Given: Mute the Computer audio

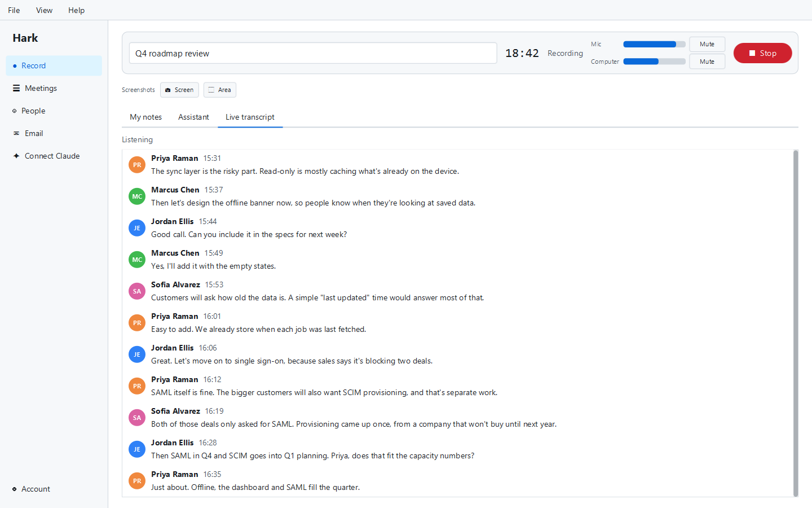Looking at the screenshot, I should pos(707,62).
